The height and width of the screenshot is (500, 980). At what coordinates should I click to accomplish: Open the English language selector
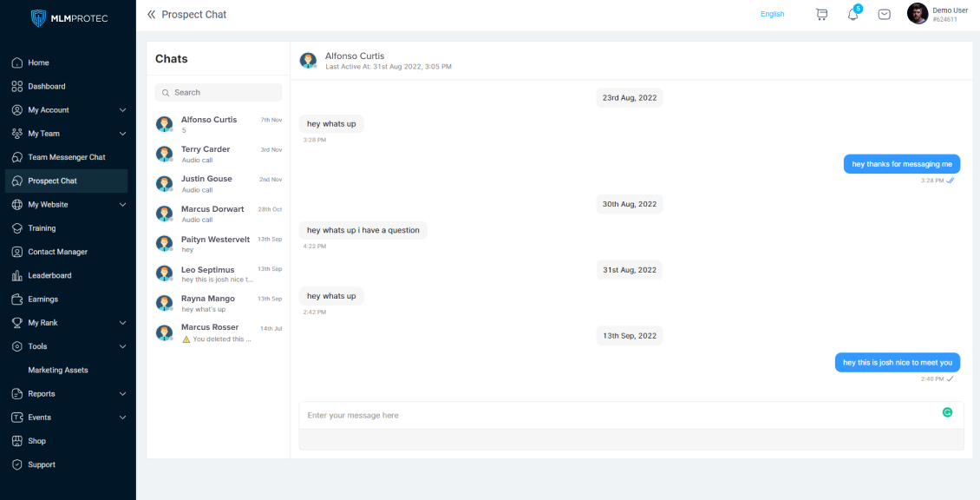point(772,14)
